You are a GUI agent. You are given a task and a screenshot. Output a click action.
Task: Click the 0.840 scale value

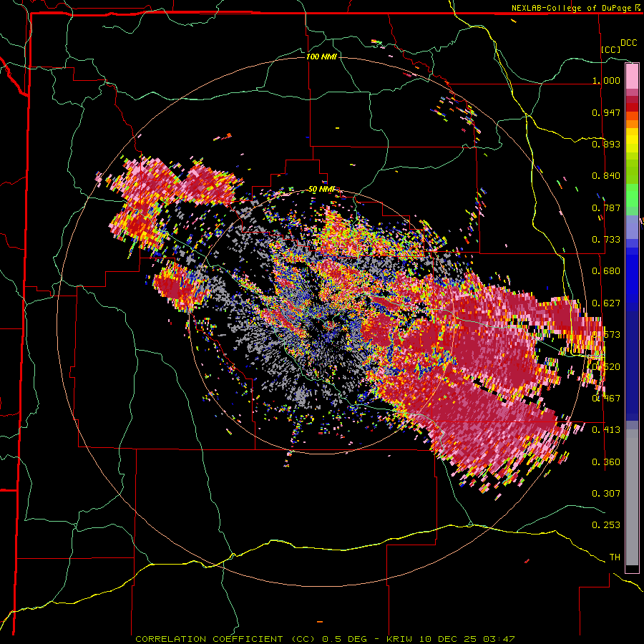[606, 176]
